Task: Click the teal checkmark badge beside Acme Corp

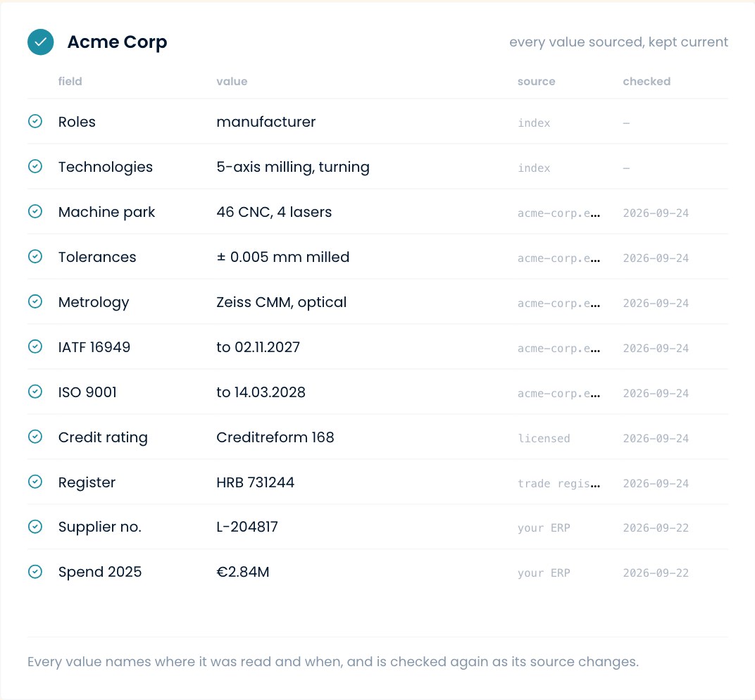Action: [40, 42]
